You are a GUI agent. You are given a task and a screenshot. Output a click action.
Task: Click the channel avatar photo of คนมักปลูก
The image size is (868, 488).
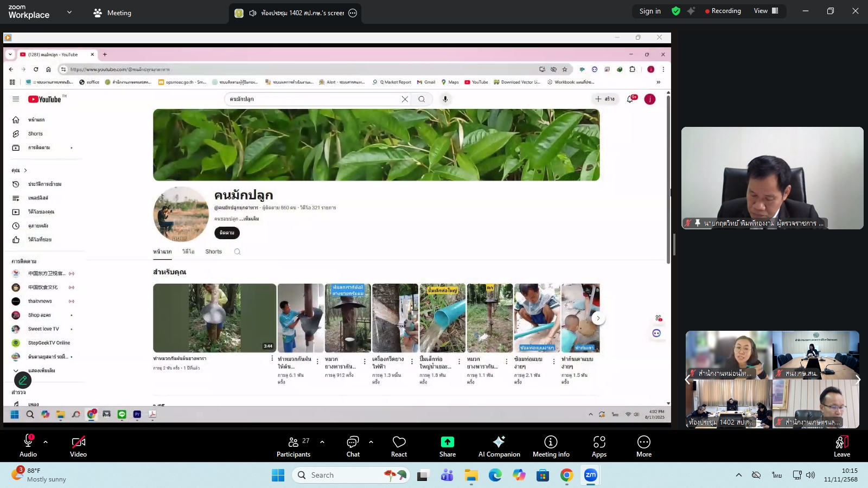click(181, 214)
